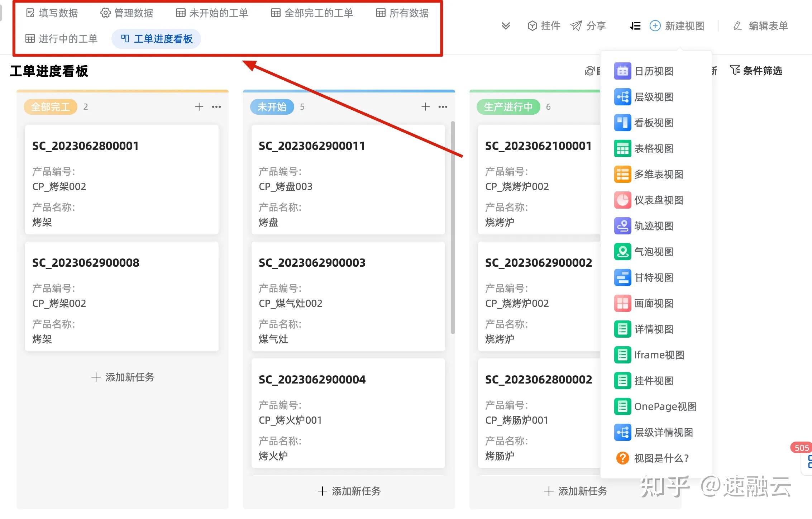Switch to the 进行中的工单 tab

click(x=62, y=39)
